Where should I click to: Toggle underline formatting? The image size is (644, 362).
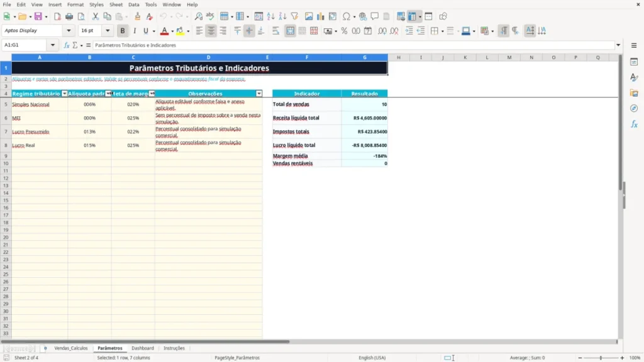pyautogui.click(x=145, y=31)
